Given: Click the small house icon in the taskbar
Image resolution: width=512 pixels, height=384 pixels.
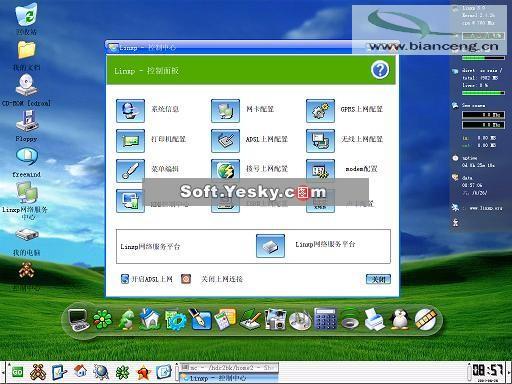Looking at the screenshot, I should coord(80,371).
